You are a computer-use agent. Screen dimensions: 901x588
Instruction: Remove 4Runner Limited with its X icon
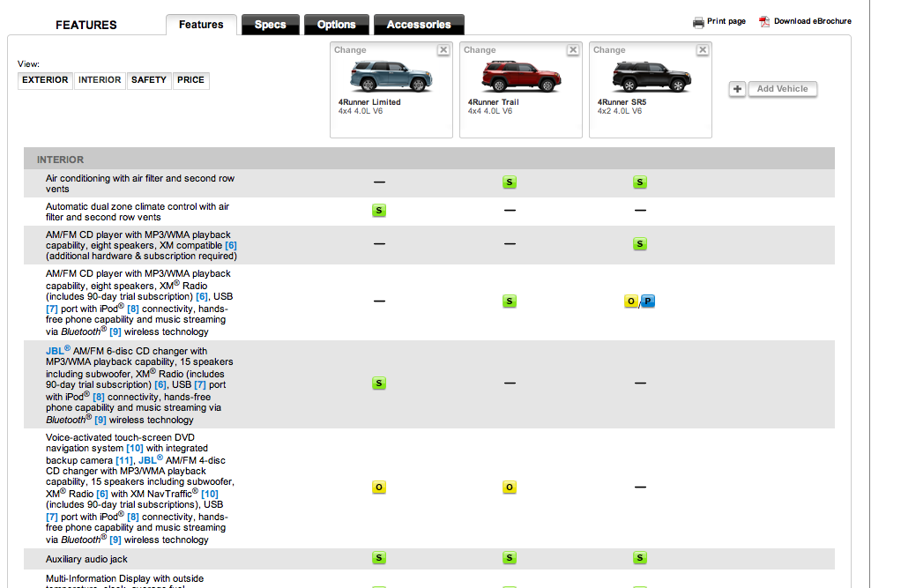coord(443,50)
